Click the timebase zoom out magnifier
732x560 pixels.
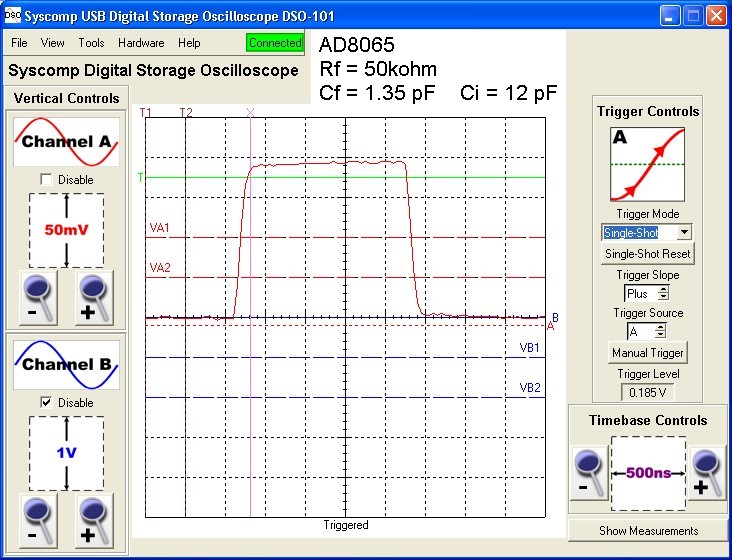pyautogui.click(x=589, y=473)
